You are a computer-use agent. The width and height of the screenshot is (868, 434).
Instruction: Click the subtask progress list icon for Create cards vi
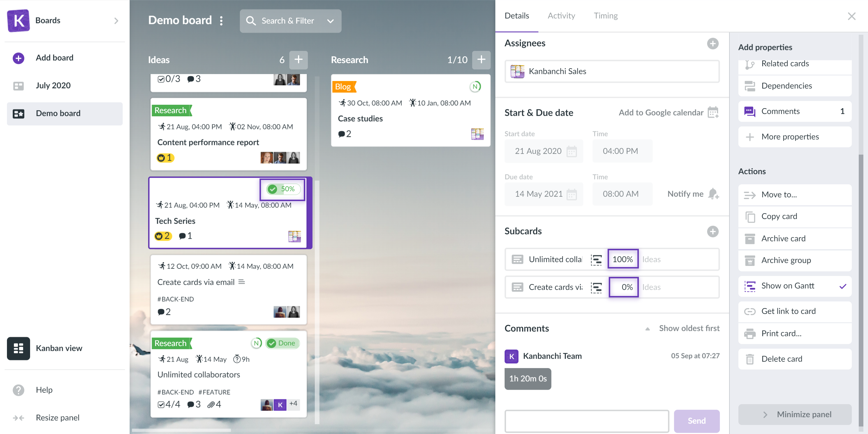597,287
